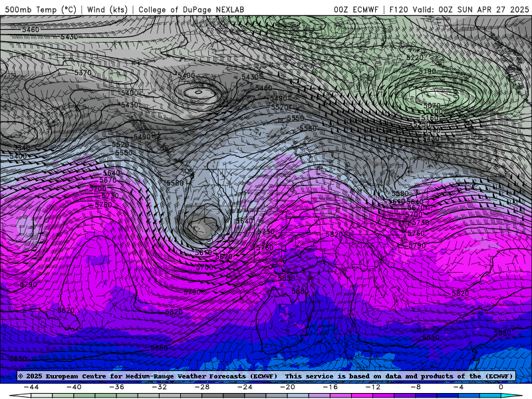Viewport: 532px width, 399px height.
Task: Click the -44 colorbar label
Action: (x=31, y=387)
